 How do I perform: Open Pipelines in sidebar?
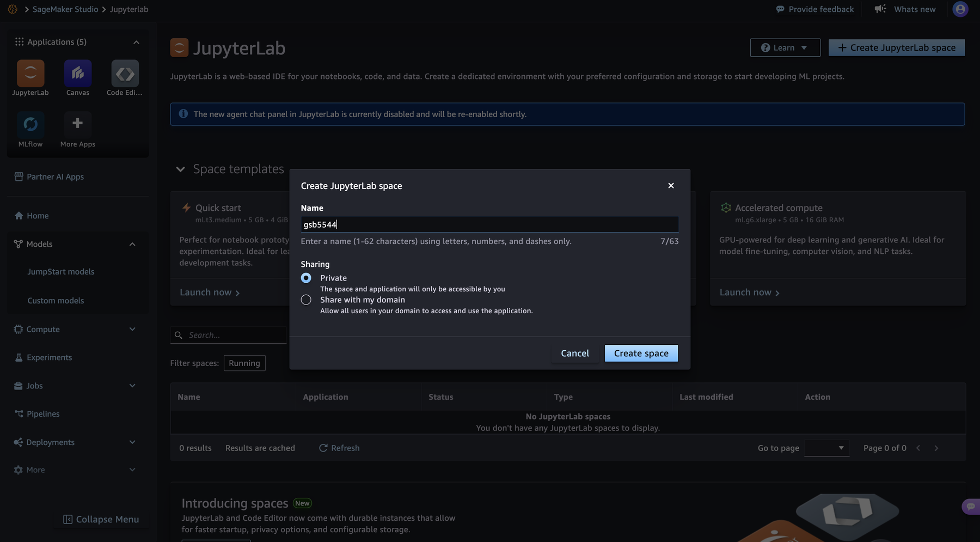[37, 414]
